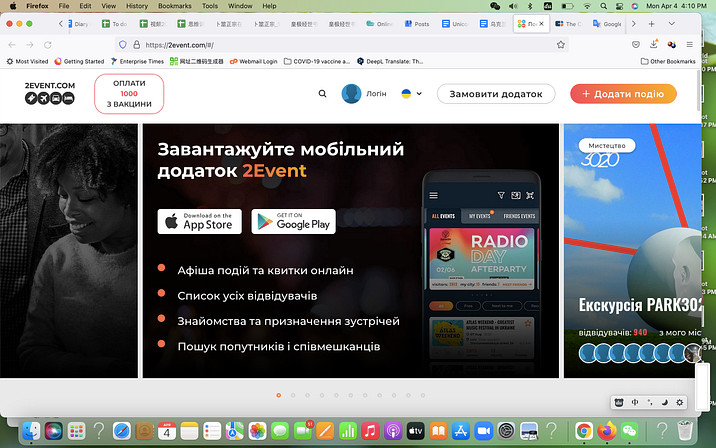Open the Bookmarks menu

pyautogui.click(x=175, y=6)
